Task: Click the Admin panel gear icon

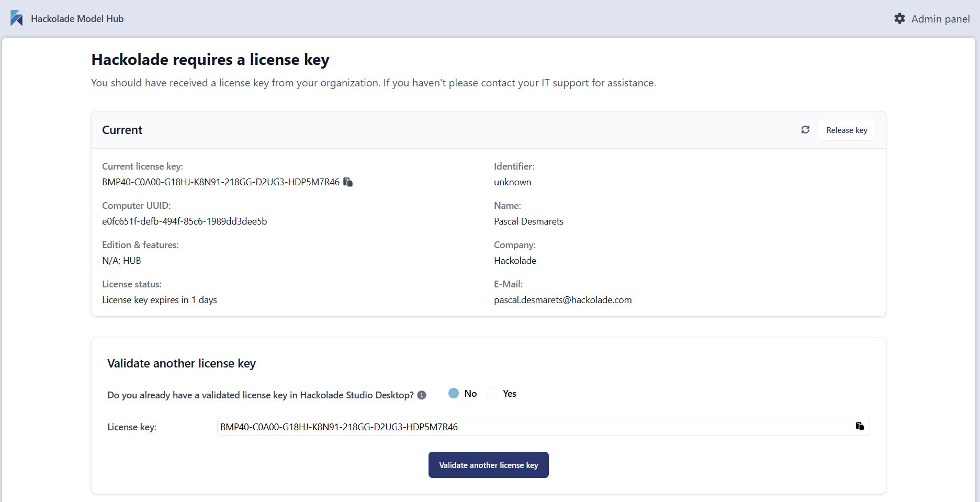Action: click(x=899, y=19)
